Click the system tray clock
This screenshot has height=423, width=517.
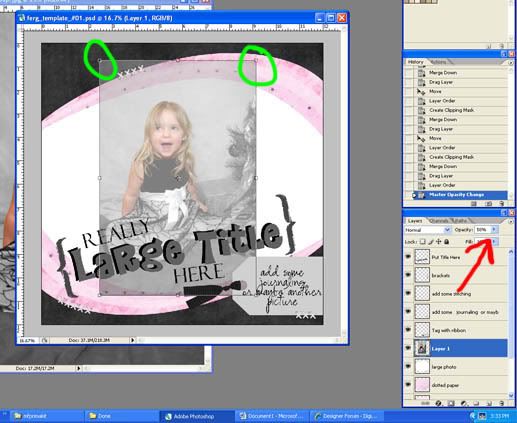point(499,416)
